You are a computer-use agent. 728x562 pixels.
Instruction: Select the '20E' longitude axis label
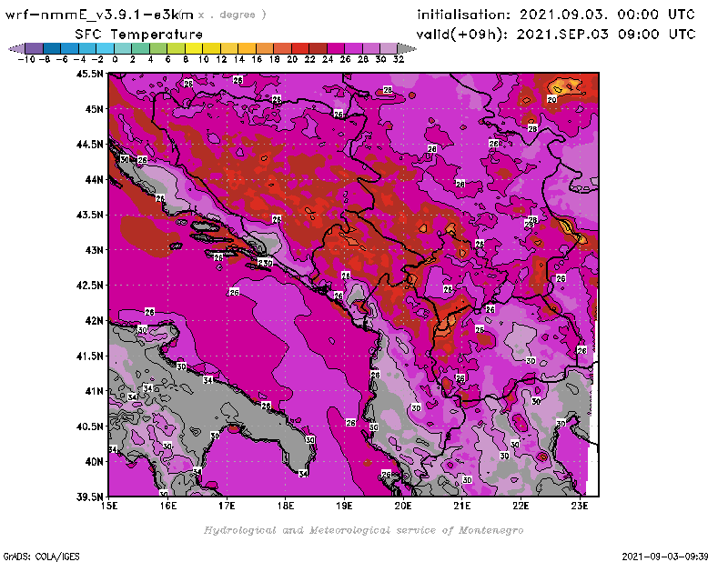click(x=403, y=506)
